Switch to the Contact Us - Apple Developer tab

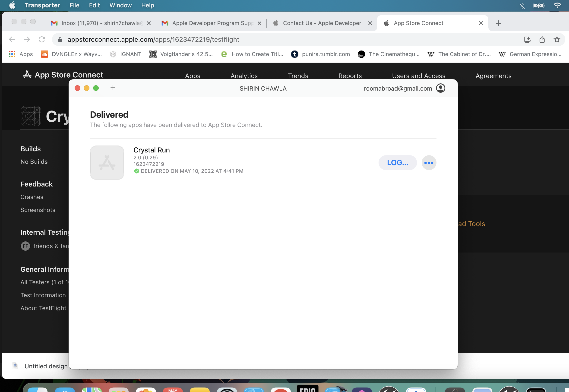pyautogui.click(x=322, y=23)
